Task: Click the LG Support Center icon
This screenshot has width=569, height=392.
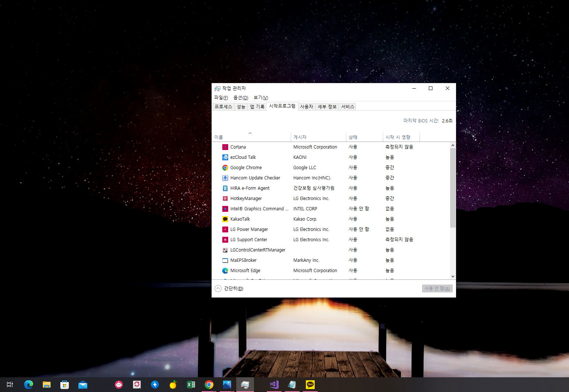Action: coord(225,240)
